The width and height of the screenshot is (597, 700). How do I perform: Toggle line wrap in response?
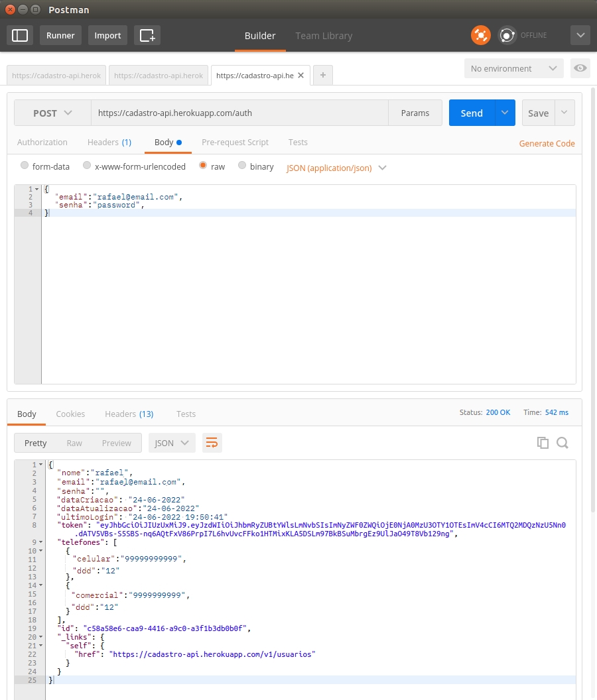click(212, 443)
